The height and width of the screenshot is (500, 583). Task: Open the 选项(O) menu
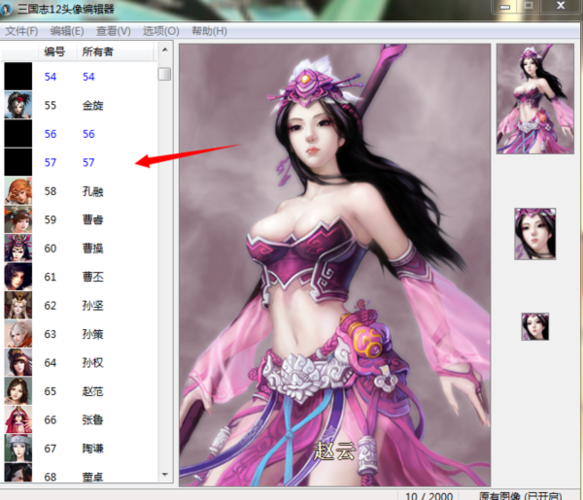point(161,31)
